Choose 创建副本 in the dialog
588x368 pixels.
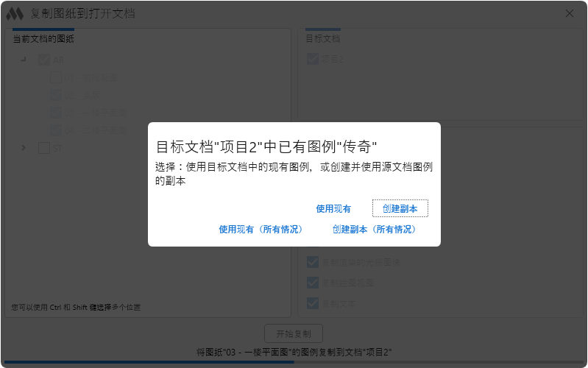click(x=400, y=209)
